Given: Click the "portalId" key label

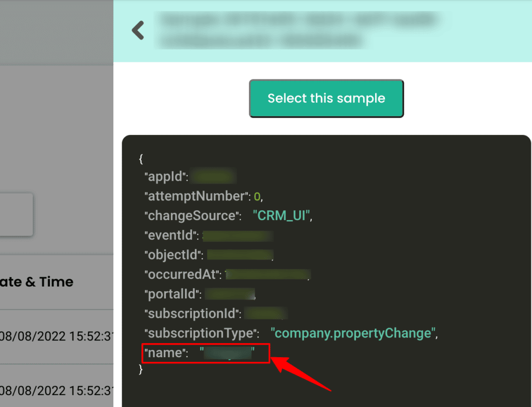Looking at the screenshot, I should pos(172,294).
